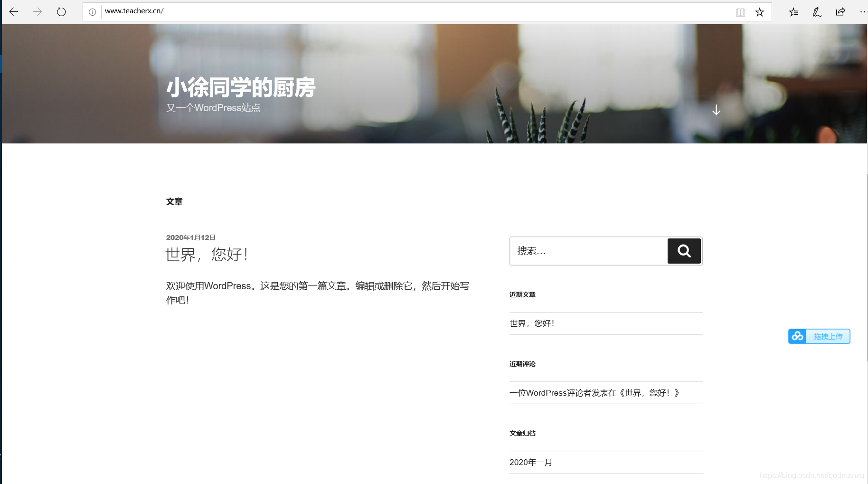Open the post "世界，您好！"
This screenshot has width=868, height=484.
point(207,255)
